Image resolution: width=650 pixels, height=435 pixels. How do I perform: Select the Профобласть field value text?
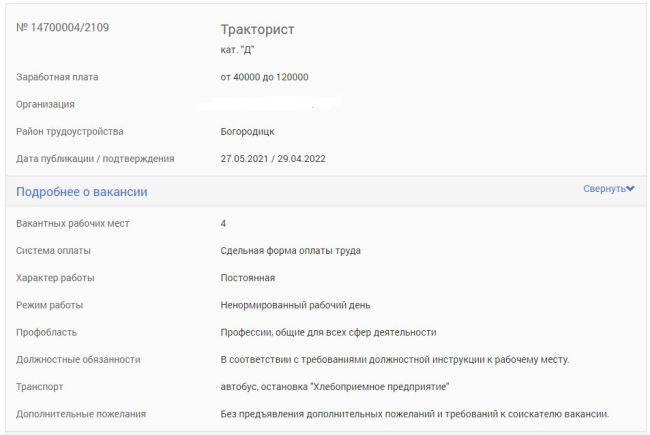[x=328, y=333]
